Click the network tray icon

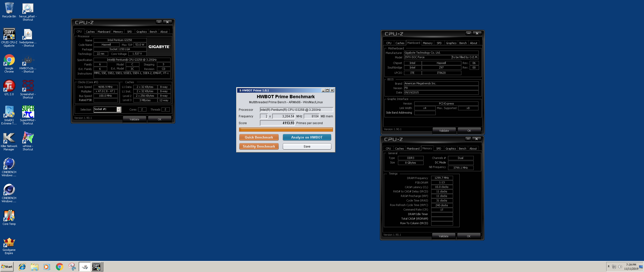click(614, 267)
